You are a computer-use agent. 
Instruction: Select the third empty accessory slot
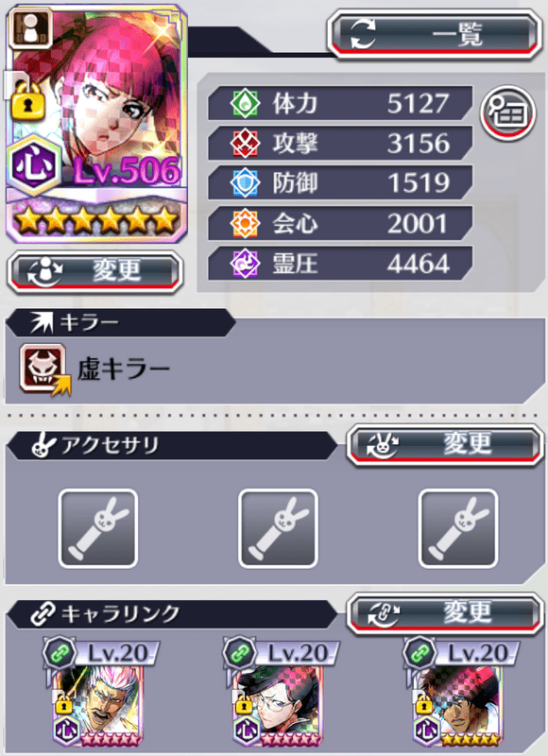click(x=458, y=528)
